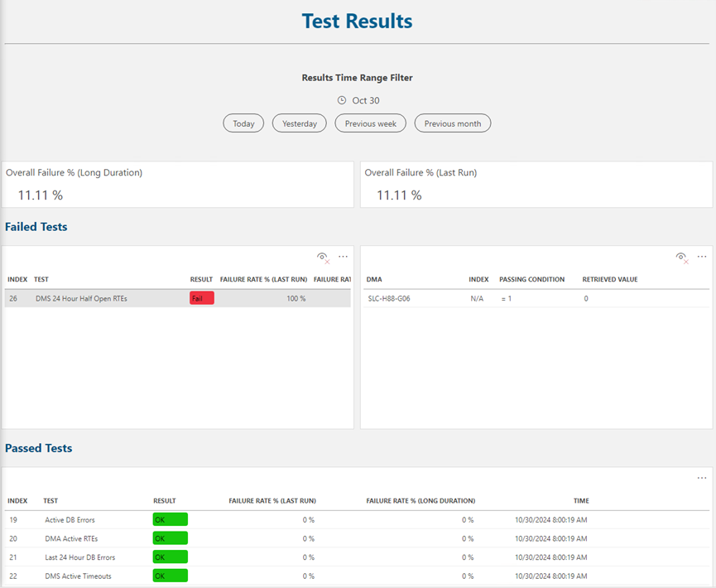The height and width of the screenshot is (588, 716).
Task: Select the DMS Active Timeouts test row
Action: (357, 576)
